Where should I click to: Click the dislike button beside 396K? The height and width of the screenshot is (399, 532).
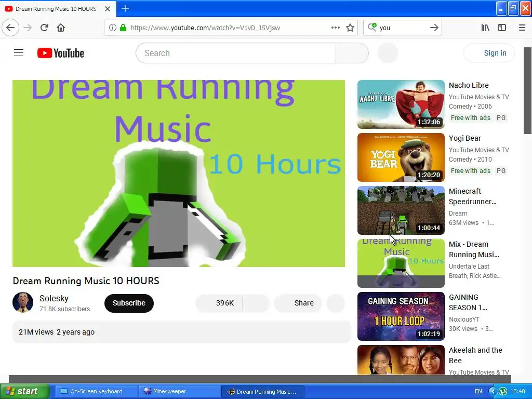coord(256,303)
